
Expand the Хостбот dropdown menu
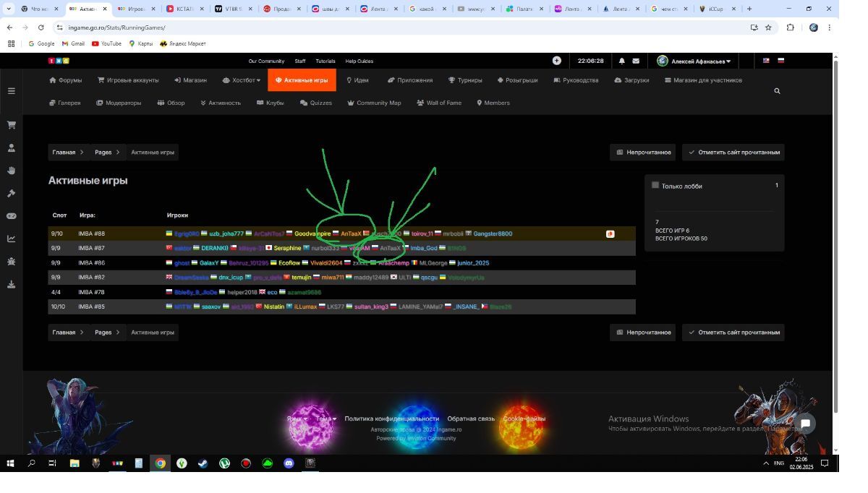point(242,80)
